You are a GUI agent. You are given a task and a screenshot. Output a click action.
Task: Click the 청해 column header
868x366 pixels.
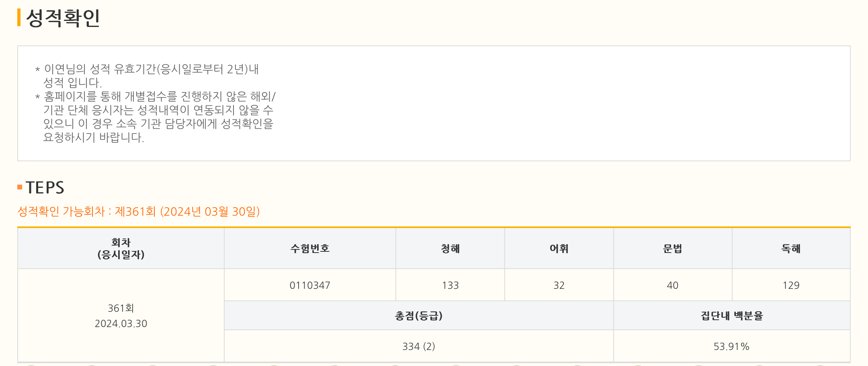[x=450, y=249]
